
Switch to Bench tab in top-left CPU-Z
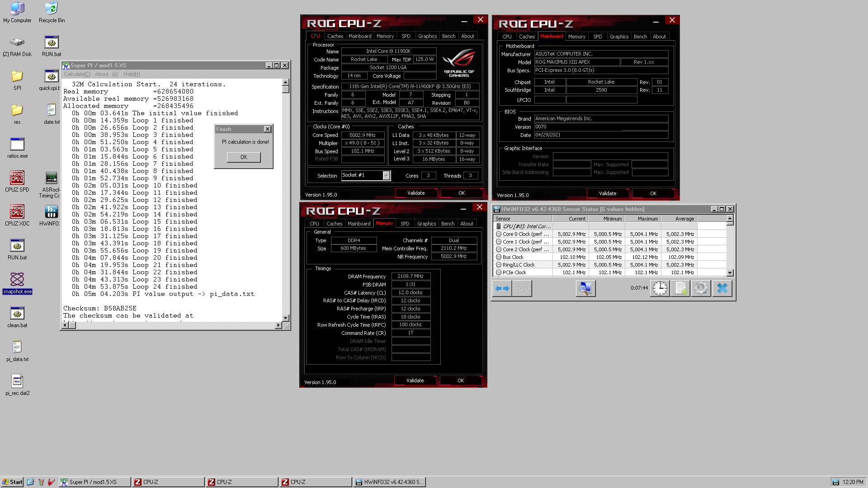pos(448,36)
